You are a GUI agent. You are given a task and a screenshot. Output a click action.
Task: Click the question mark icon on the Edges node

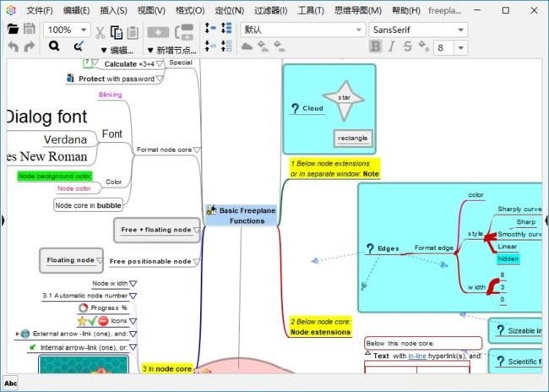370,248
